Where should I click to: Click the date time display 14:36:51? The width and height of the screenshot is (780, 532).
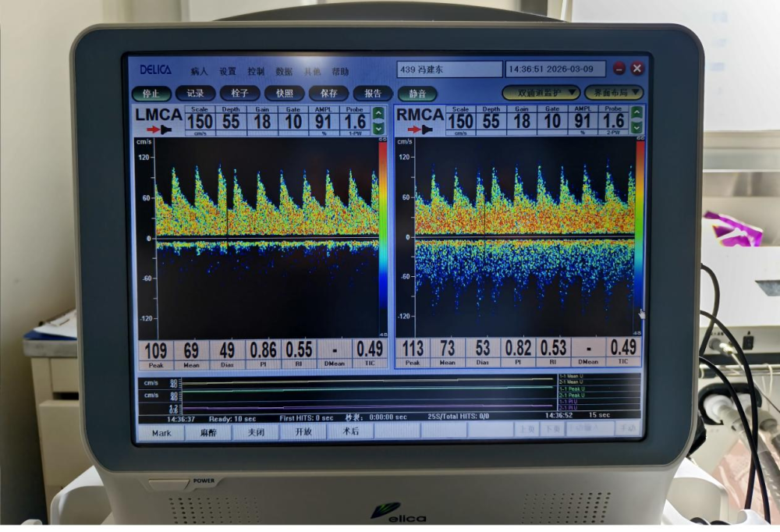[x=555, y=69]
